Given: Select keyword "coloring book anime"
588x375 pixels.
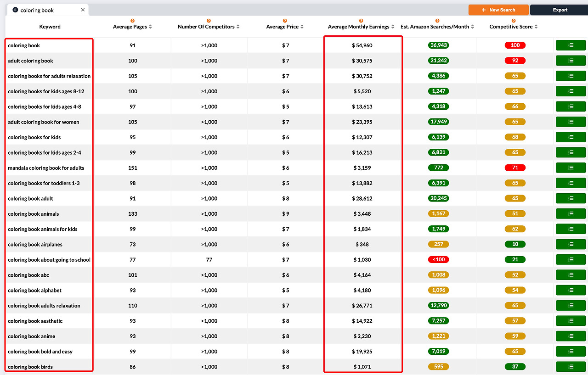Looking at the screenshot, I should point(31,336).
